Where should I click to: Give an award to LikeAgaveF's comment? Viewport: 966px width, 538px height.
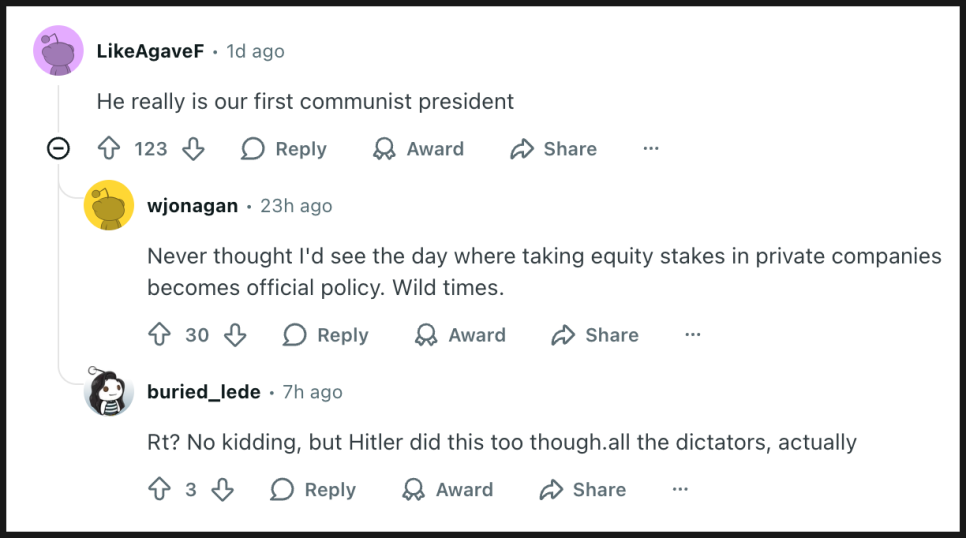click(418, 149)
